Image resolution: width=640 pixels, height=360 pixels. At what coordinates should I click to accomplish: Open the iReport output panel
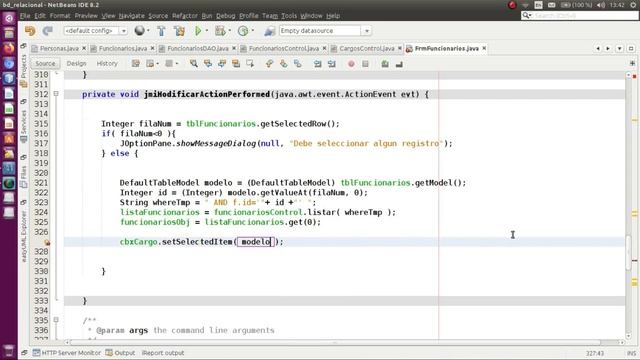click(x=163, y=353)
